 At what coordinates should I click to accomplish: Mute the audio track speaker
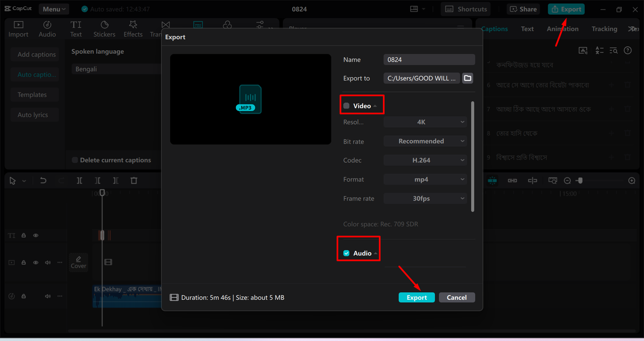point(48,296)
